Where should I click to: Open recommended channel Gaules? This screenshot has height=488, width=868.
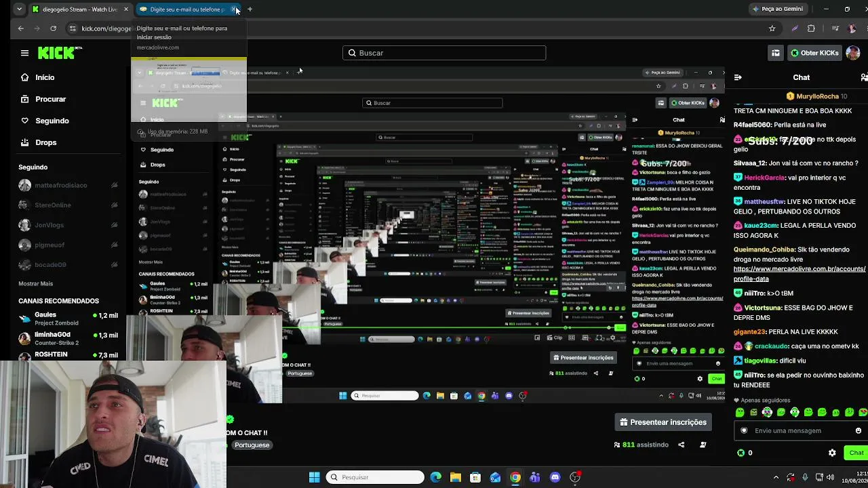68,319
